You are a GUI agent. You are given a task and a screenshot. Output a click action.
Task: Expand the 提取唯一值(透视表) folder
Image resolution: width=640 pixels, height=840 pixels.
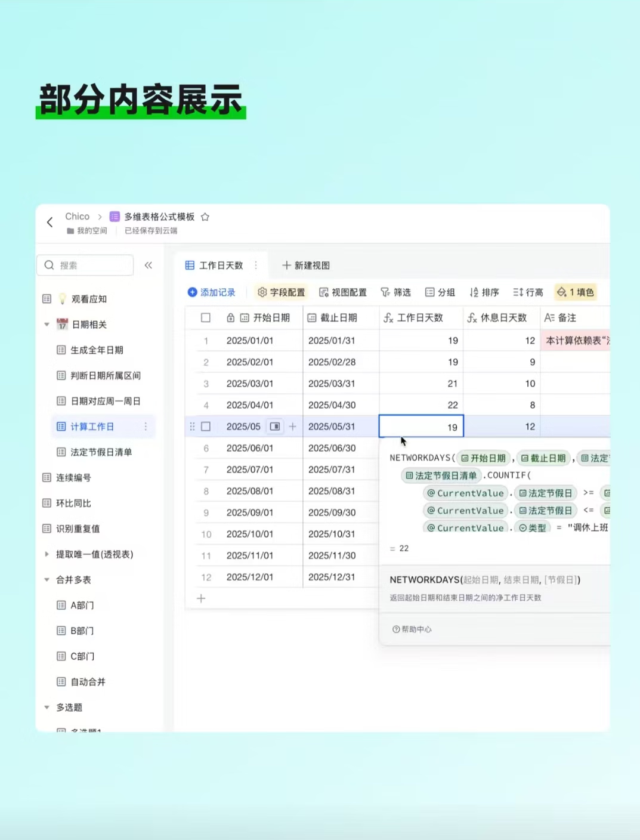[47, 554]
